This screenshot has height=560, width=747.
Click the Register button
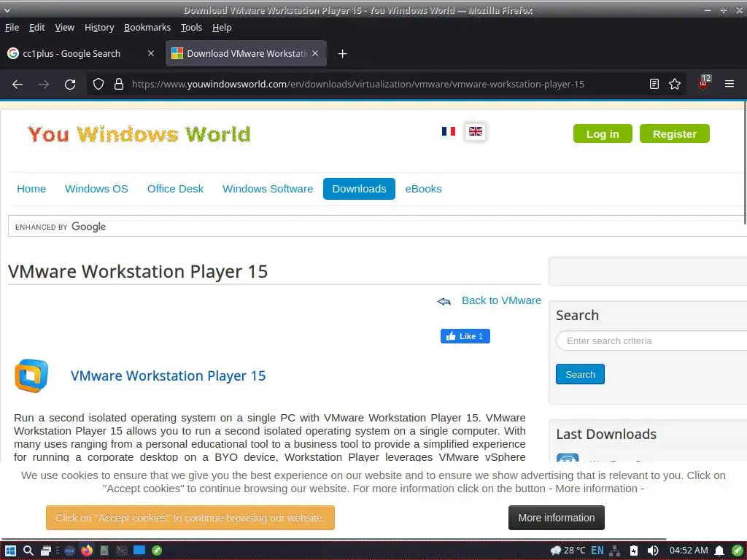675,134
